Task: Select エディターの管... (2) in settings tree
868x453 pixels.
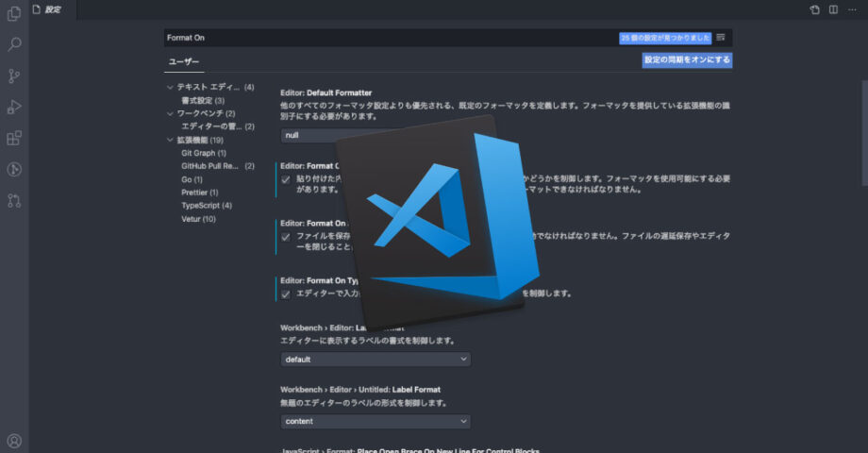Action: pyautogui.click(x=218, y=126)
